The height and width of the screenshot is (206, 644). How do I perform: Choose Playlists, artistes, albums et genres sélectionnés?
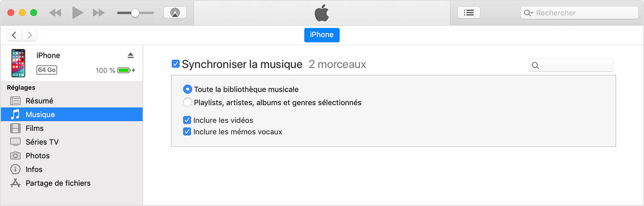point(187,102)
